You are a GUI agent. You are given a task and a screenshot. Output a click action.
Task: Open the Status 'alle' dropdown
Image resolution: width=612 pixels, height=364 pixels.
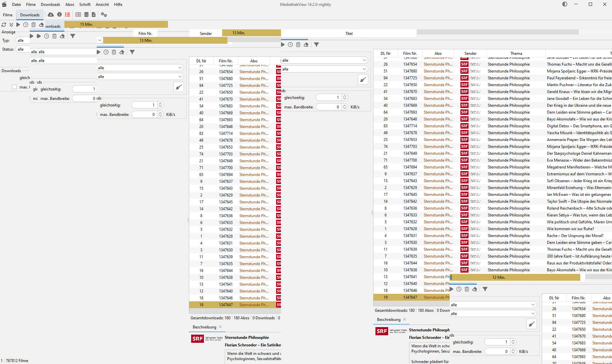tap(22, 49)
